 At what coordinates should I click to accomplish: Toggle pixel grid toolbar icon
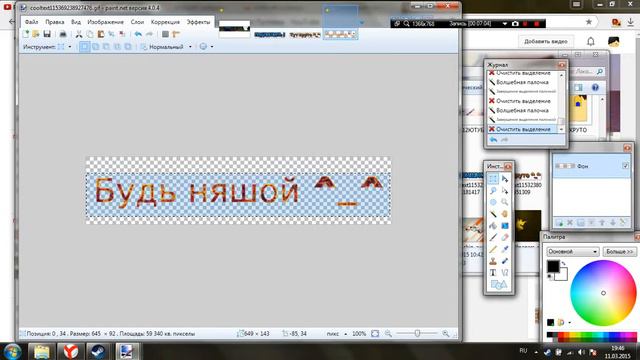click(165, 34)
